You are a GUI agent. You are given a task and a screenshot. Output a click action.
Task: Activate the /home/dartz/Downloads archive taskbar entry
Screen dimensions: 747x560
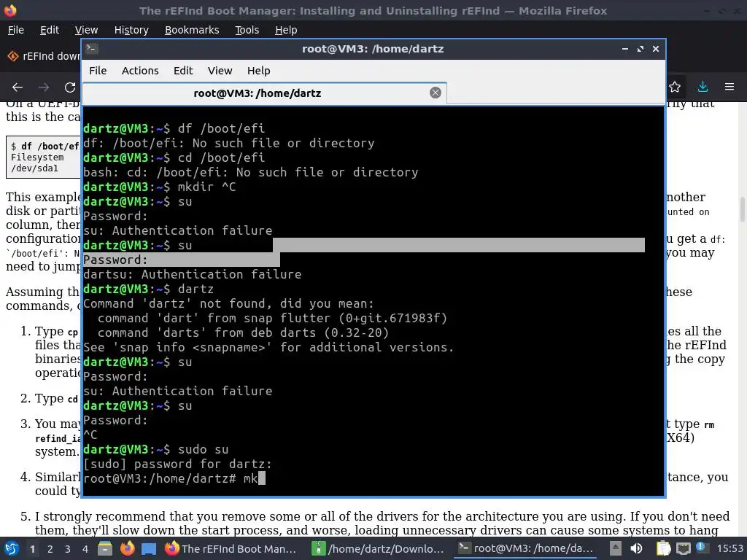tap(378, 548)
